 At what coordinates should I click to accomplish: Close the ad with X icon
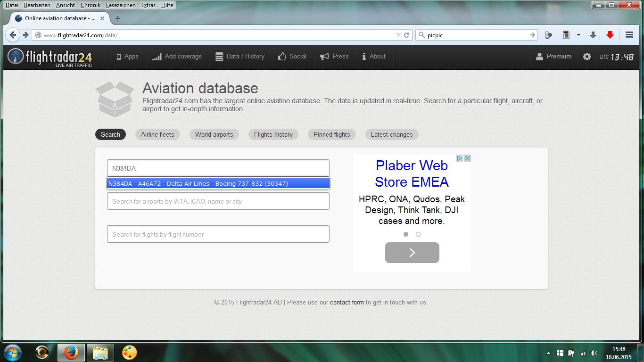[x=467, y=158]
